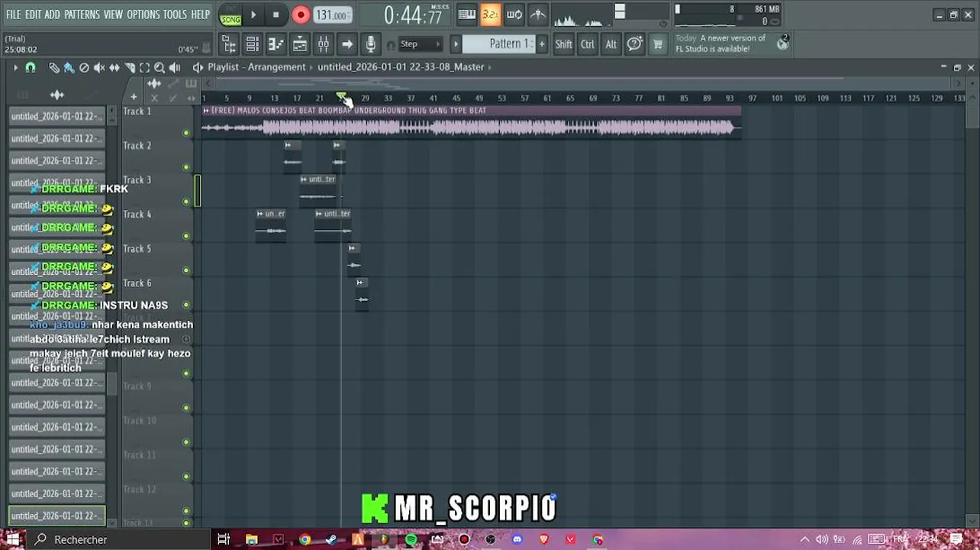Select the Delete tool
980x550 pixels.
(x=84, y=68)
